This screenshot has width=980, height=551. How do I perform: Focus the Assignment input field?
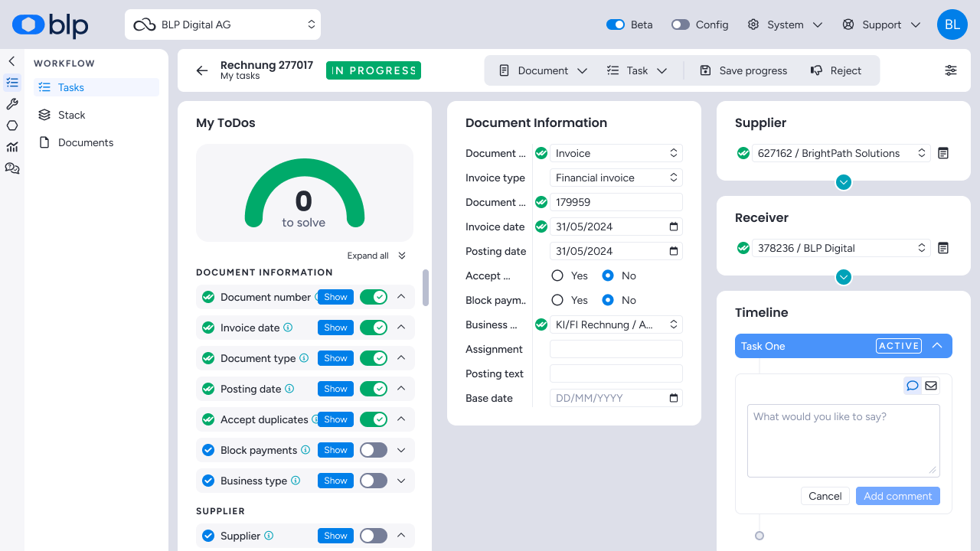[x=616, y=349]
